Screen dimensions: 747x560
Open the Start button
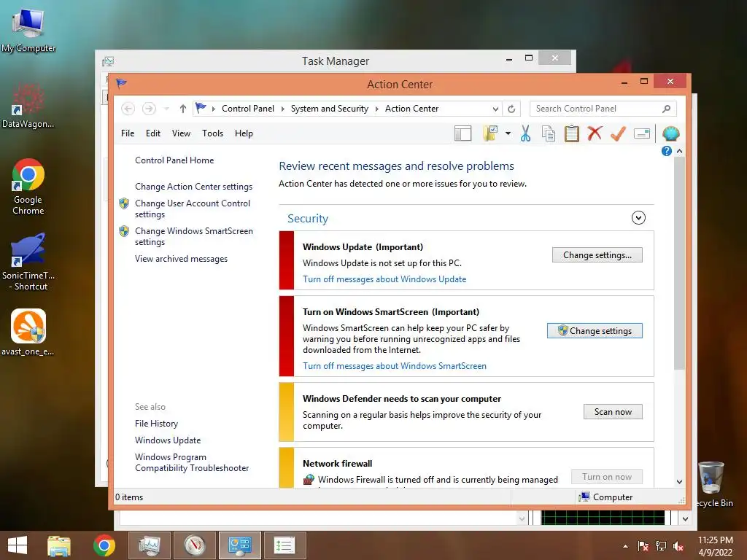pyautogui.click(x=18, y=545)
